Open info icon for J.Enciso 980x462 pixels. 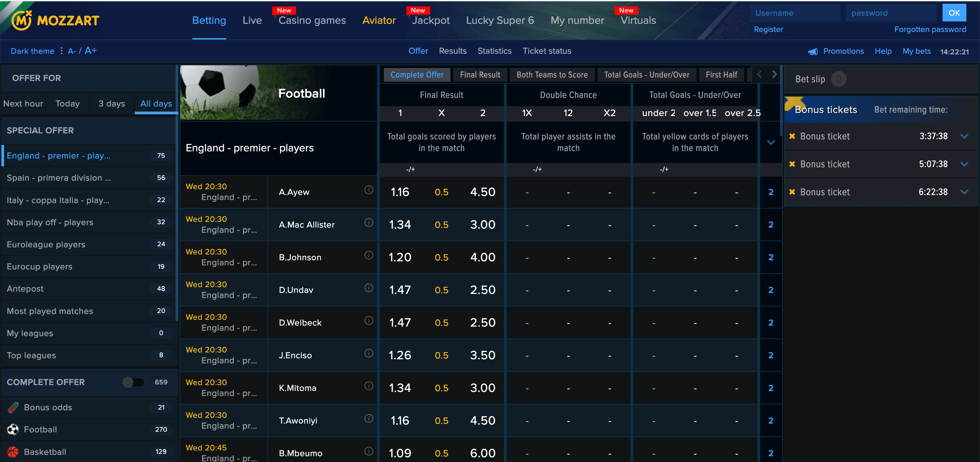point(368,353)
